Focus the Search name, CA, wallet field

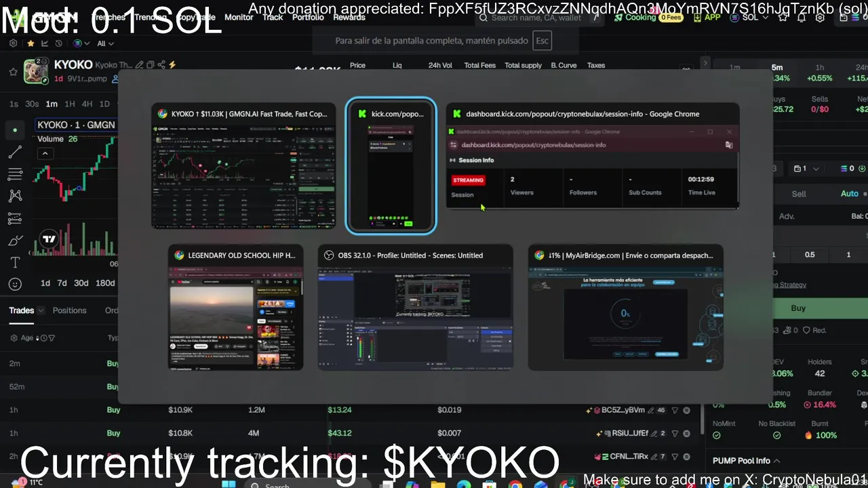pyautogui.click(x=539, y=18)
